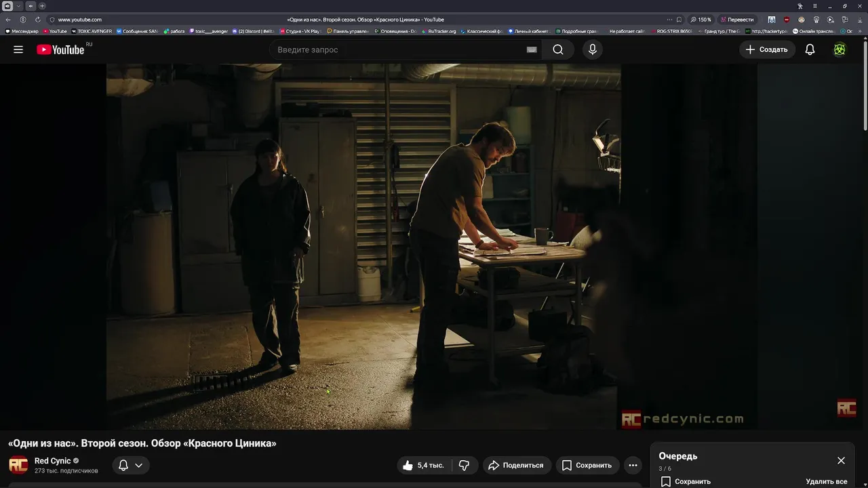
Task: Open the ROG STRIX B650 bookmark
Action: [671, 31]
